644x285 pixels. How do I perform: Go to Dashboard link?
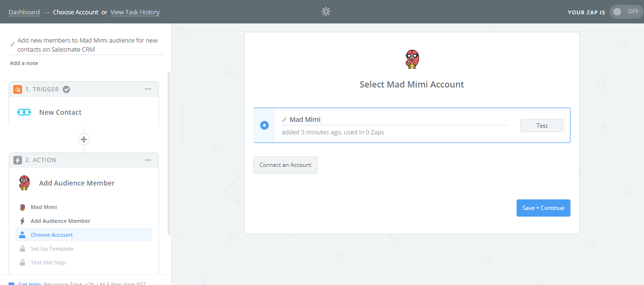[x=24, y=12]
